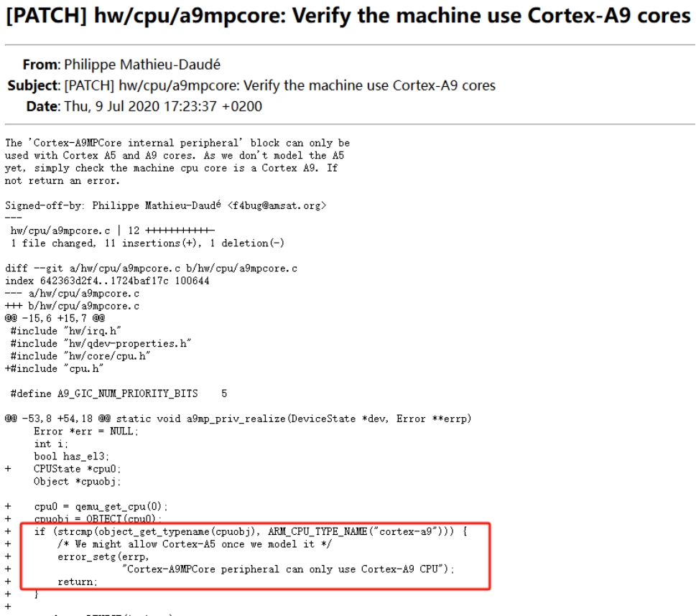Click the Signed-off-by line

point(167,206)
